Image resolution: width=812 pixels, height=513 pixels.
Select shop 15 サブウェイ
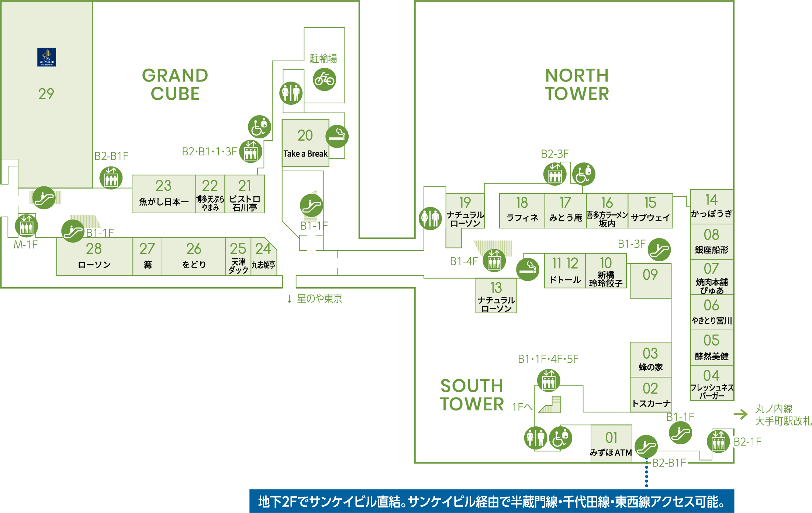click(650, 211)
